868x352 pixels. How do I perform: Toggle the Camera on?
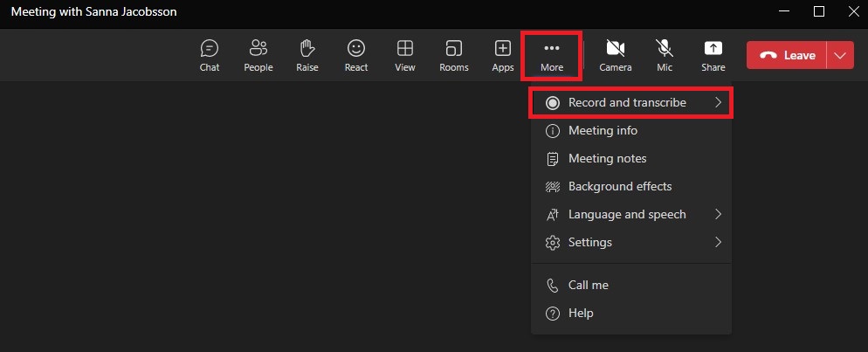[616, 55]
